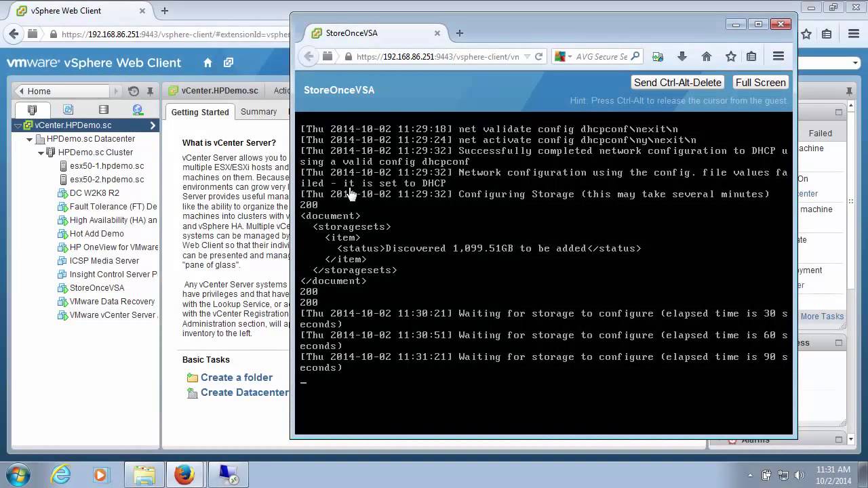
Task: Click the vSphere Home icon in header
Action: pyautogui.click(x=208, y=63)
